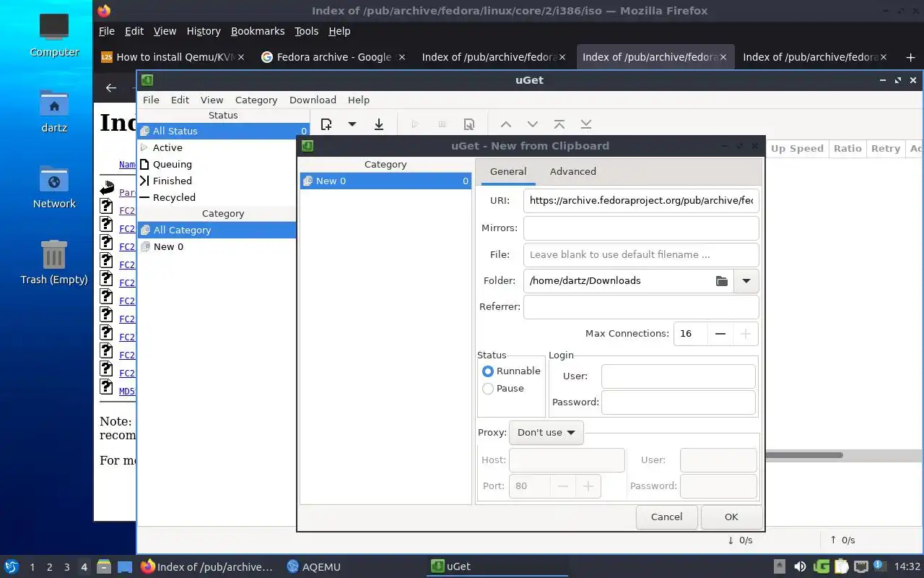The height and width of the screenshot is (578, 924).
Task: Select Finished status in uGet sidebar
Action: (x=223, y=181)
